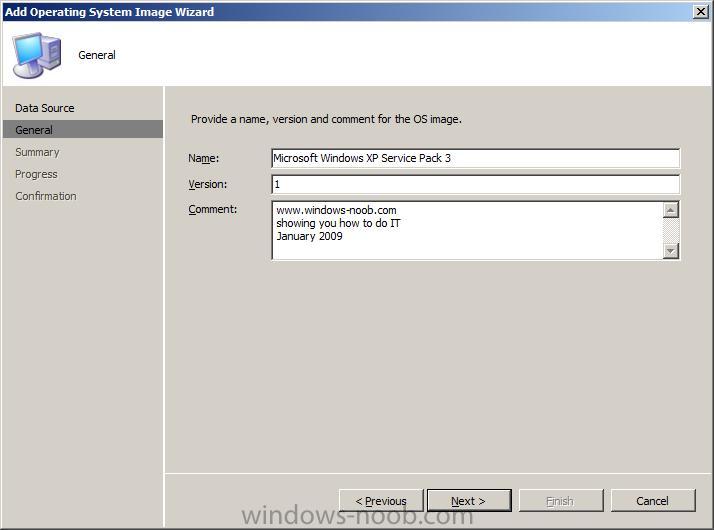
Task: Continue with the Next button
Action: (469, 501)
